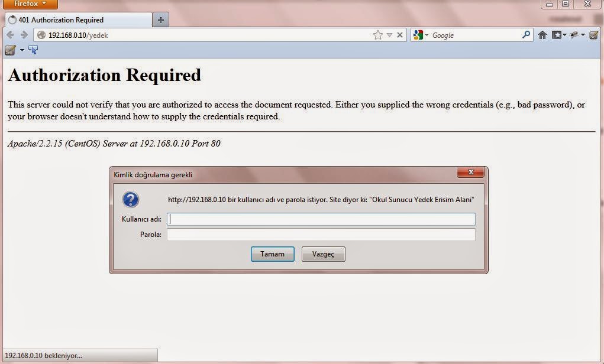The image size is (604, 364).
Task: Click the element picker cursor icon
Action: [33, 50]
